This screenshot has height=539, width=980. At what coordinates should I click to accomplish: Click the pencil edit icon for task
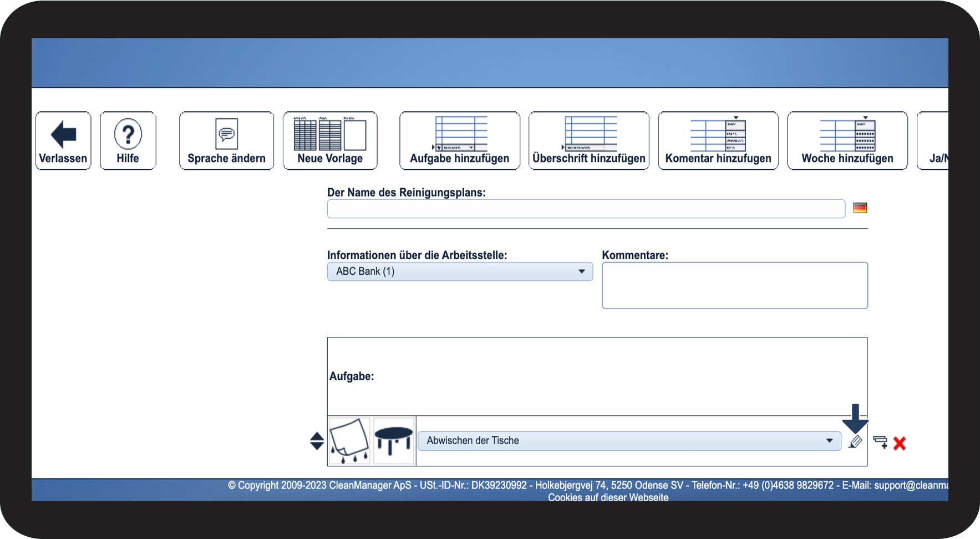click(855, 442)
